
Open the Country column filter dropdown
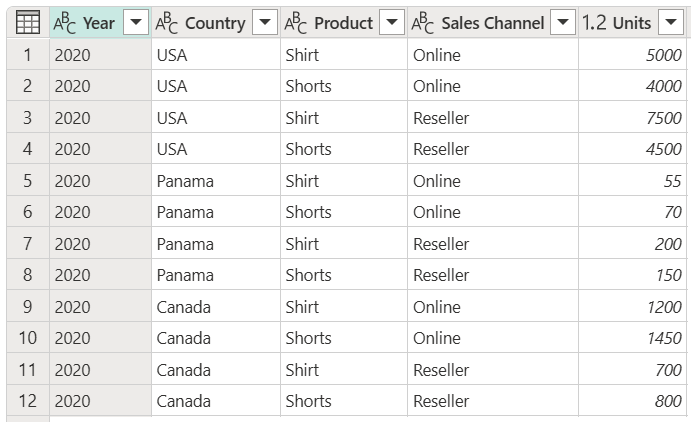click(264, 22)
